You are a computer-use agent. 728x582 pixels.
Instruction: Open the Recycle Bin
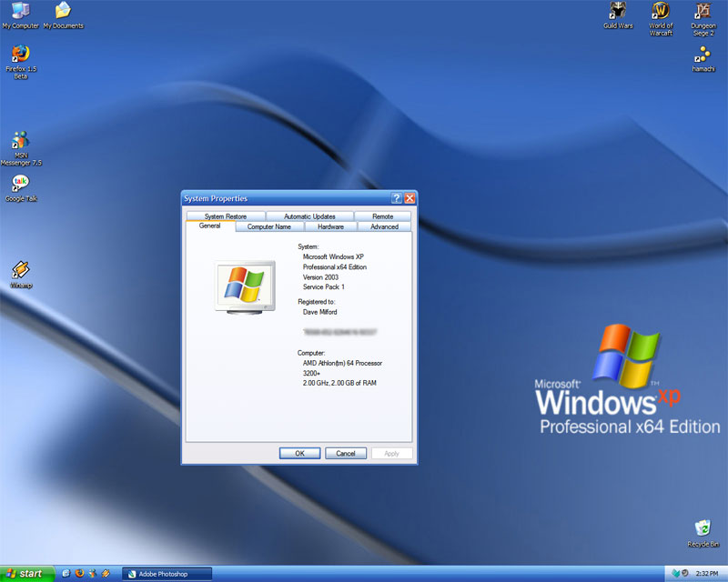703,528
